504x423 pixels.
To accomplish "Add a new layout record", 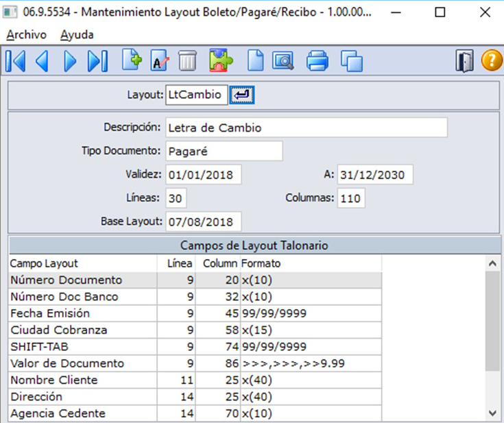I will point(132,60).
